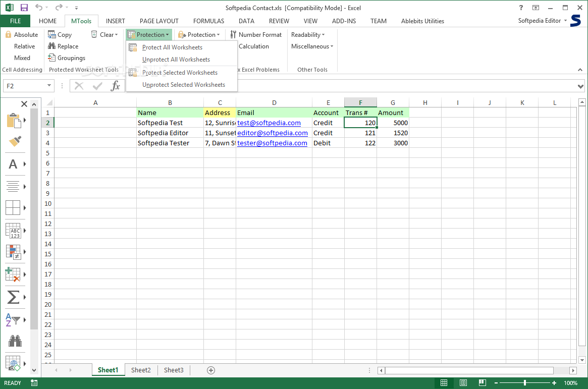The height and width of the screenshot is (389, 588).
Task: Click the formula bar confirm checkmark
Action: click(x=97, y=86)
